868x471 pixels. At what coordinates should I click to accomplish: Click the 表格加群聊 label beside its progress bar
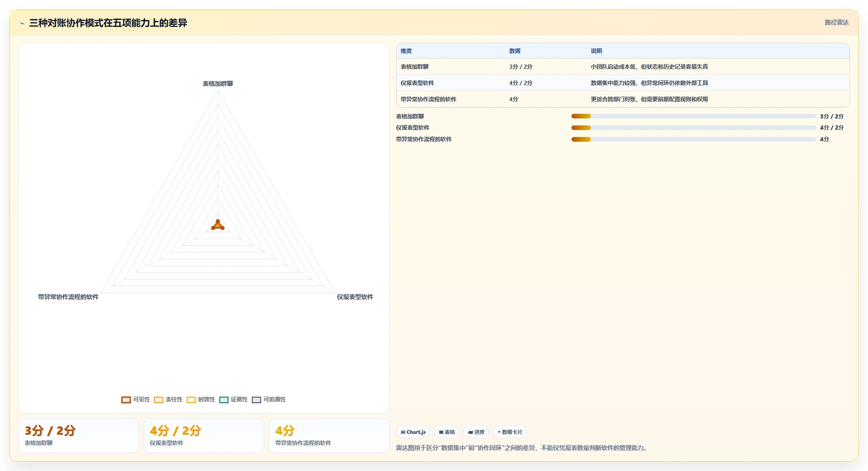[x=410, y=117]
